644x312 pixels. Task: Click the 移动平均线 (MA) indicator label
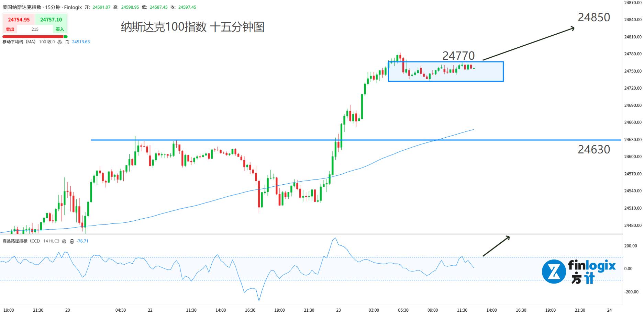[x=19, y=42]
